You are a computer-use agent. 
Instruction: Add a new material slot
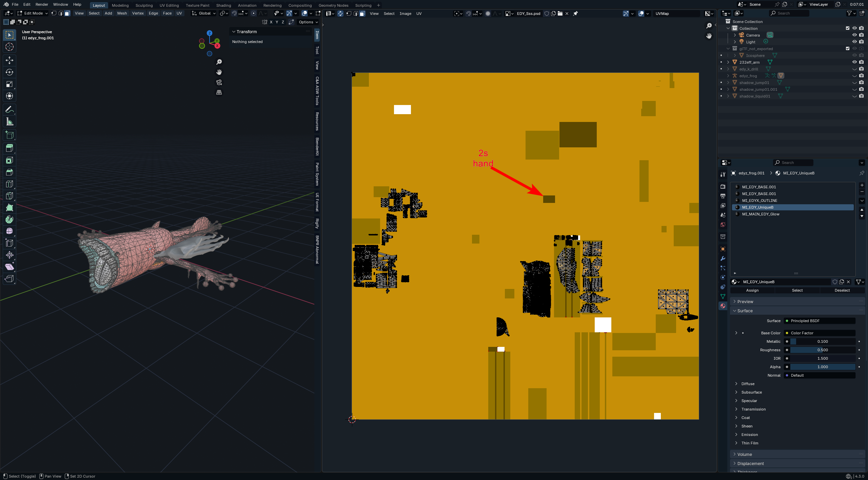862,185
